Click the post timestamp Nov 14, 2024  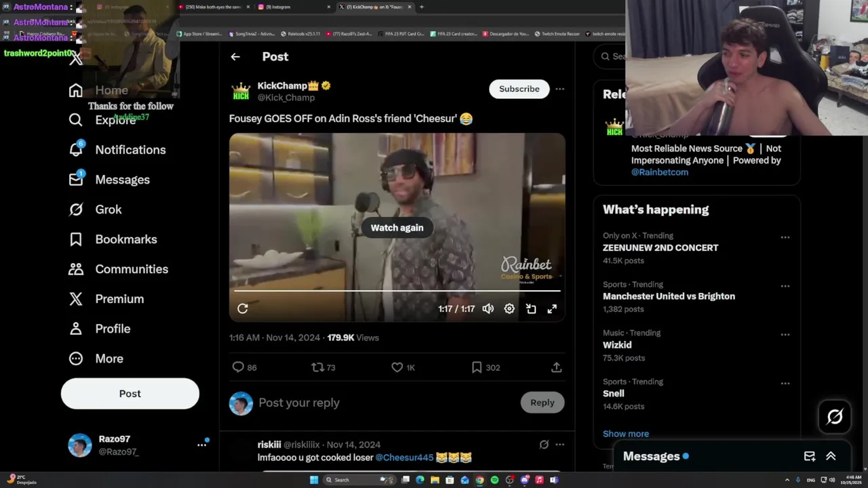(293, 338)
